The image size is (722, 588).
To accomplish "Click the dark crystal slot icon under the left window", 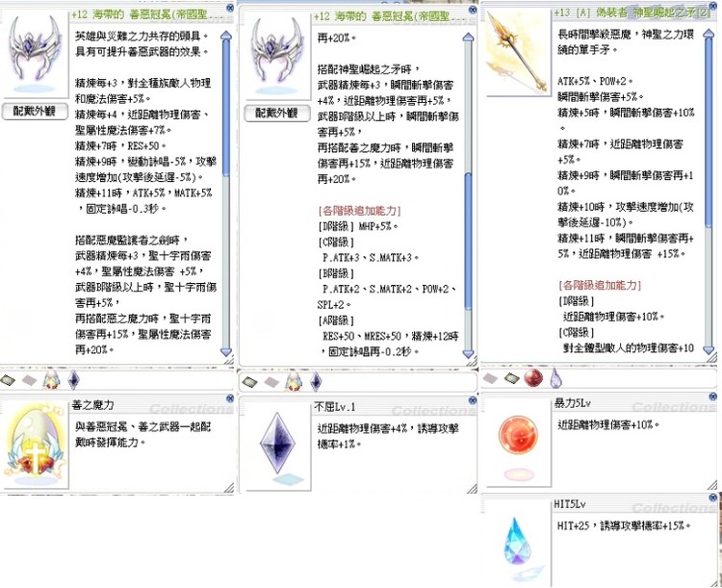I will coord(74,380).
